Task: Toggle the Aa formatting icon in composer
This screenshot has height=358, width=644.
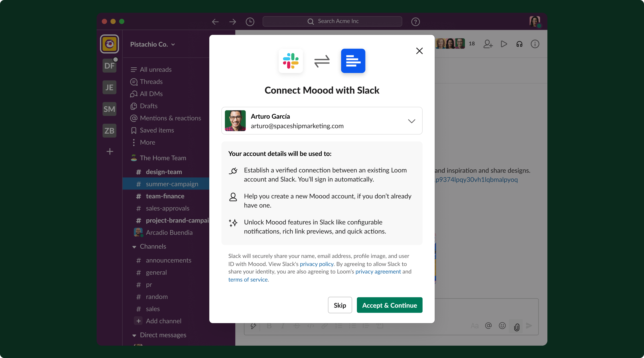Action: click(x=475, y=326)
